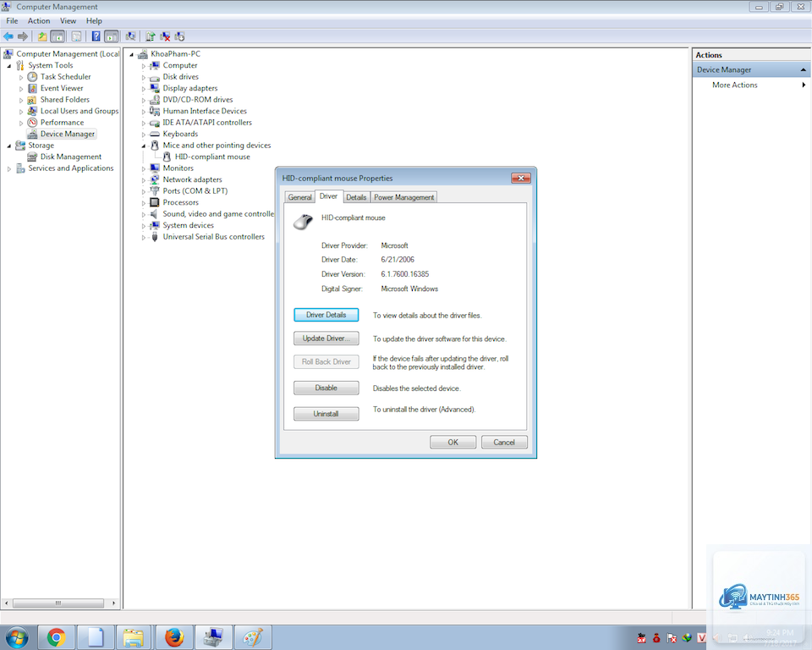Collapse KhoaPham-PC root node

[132, 54]
